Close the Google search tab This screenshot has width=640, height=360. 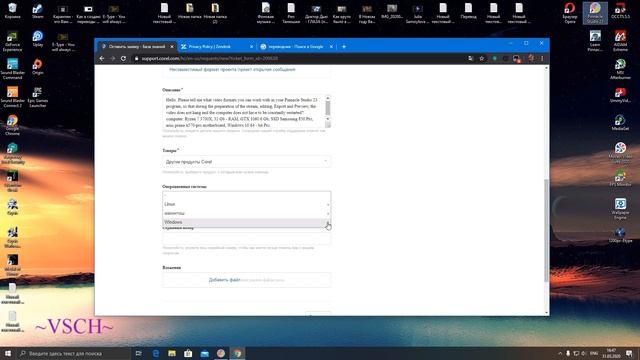(x=331, y=47)
